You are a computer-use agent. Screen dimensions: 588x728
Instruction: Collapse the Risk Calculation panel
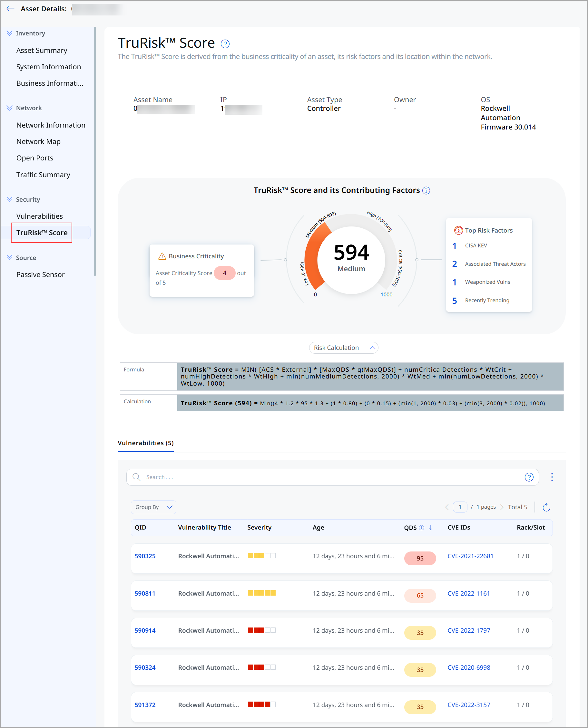point(343,348)
